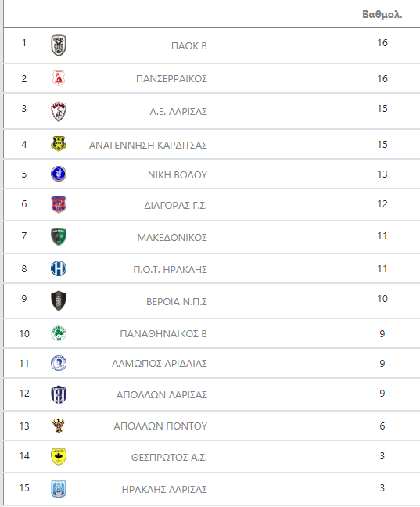The height and width of the screenshot is (507, 420).
Task: Click the Παναθηναϊκός Β shamrock logo
Action: (59, 333)
